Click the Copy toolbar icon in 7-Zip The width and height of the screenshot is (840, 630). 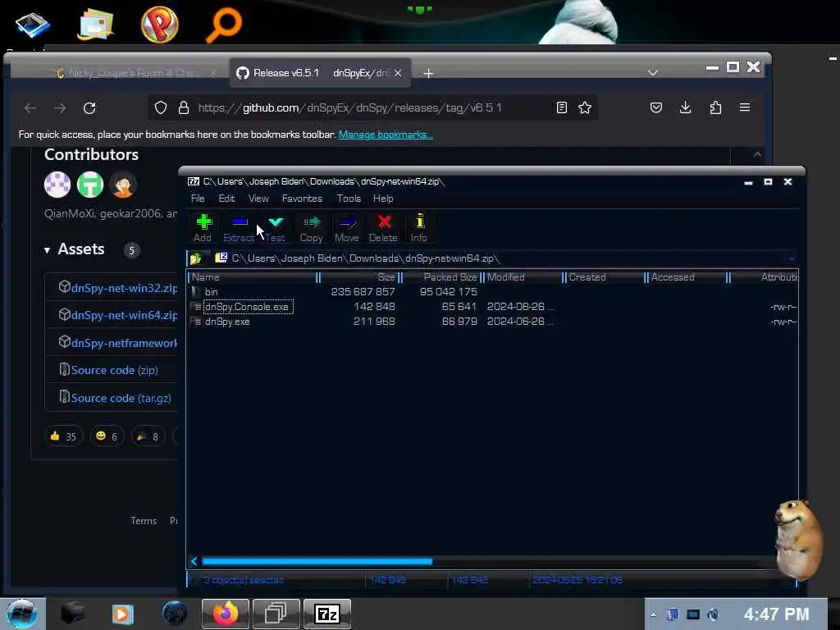coord(311,228)
